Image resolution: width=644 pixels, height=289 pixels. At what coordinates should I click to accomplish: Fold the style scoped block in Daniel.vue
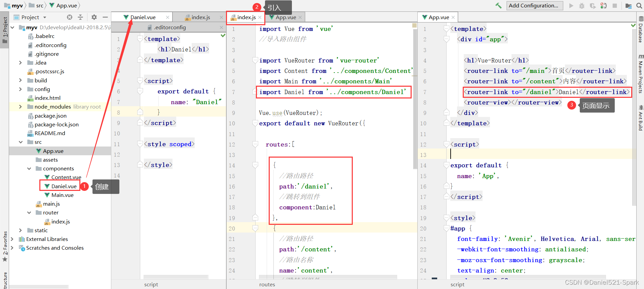pyautogui.click(x=140, y=144)
